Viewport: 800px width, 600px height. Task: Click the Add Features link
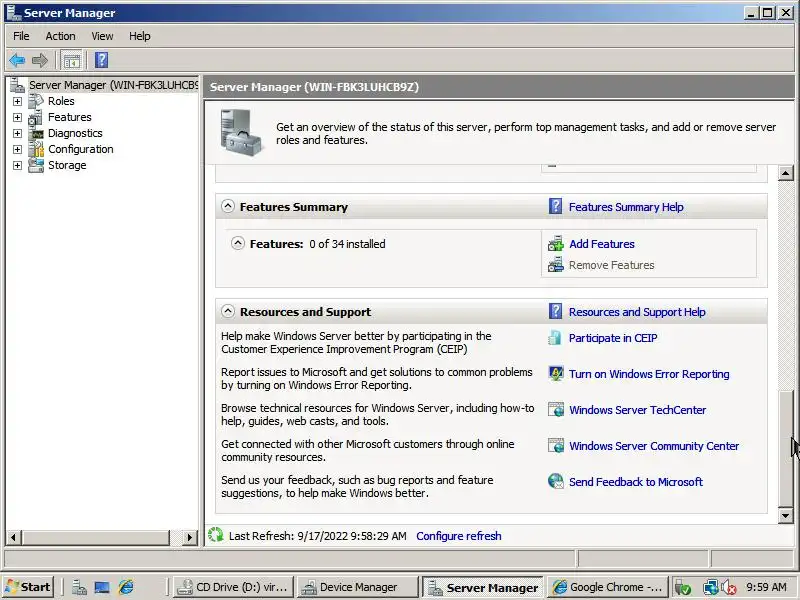coord(602,244)
